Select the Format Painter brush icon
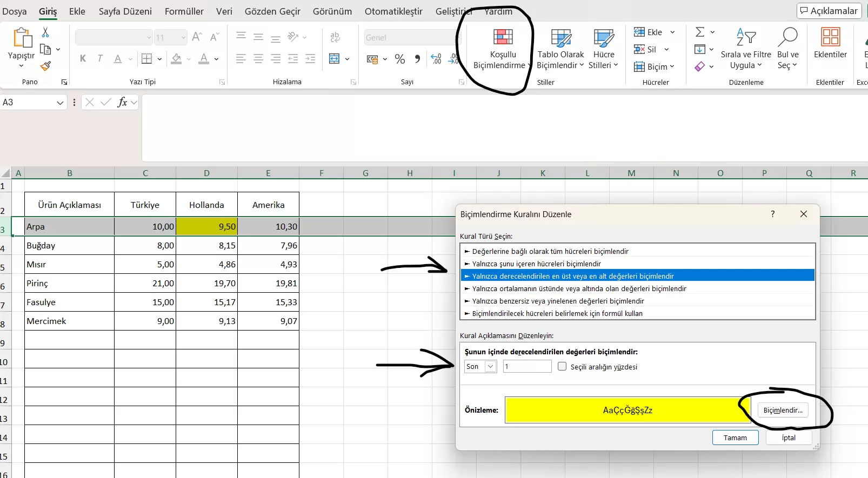Viewport: 868px width, 478px height. click(x=45, y=66)
